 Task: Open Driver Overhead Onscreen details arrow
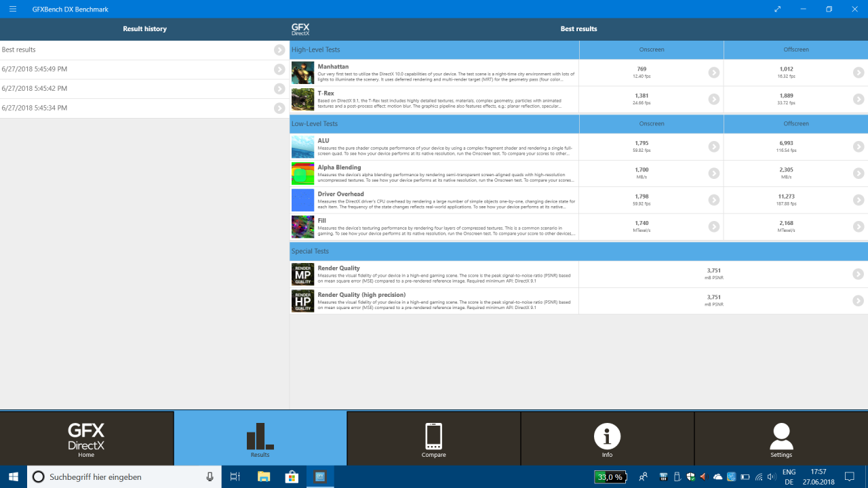coord(714,200)
